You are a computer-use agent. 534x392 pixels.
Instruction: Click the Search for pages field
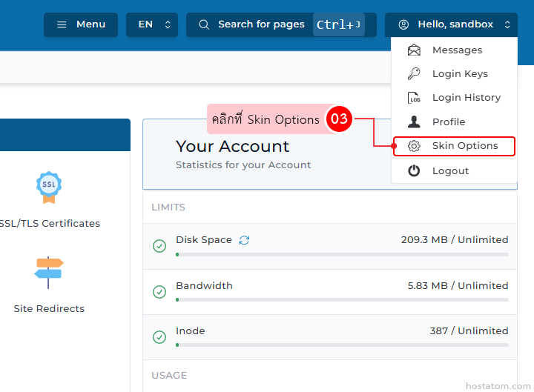281,24
